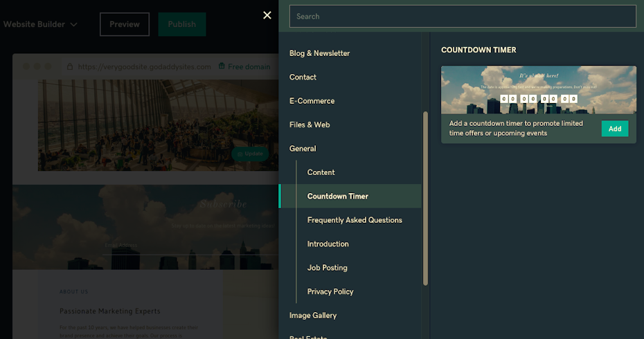
Task: Publish the website
Action: [181, 24]
